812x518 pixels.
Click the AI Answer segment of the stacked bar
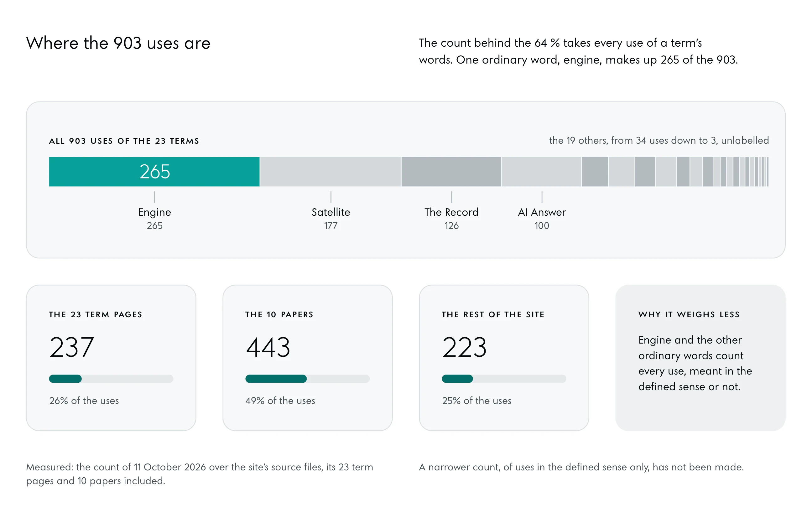pos(542,172)
